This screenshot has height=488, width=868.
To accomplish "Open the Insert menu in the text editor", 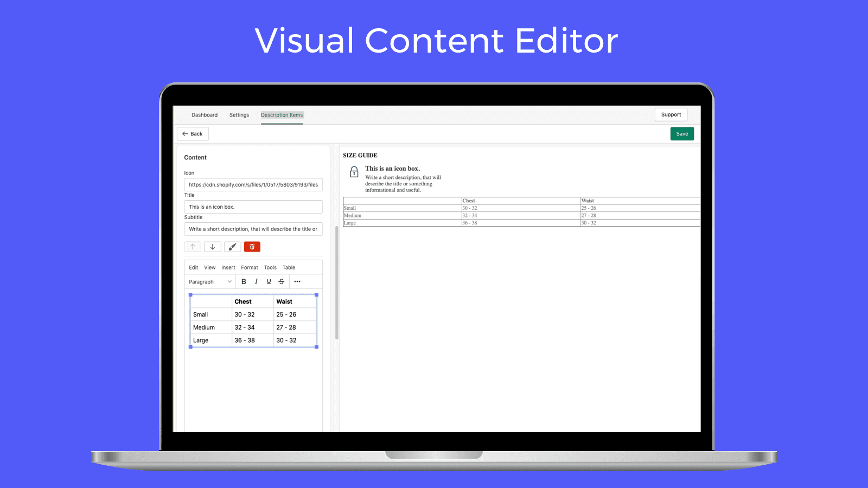I will (x=228, y=267).
